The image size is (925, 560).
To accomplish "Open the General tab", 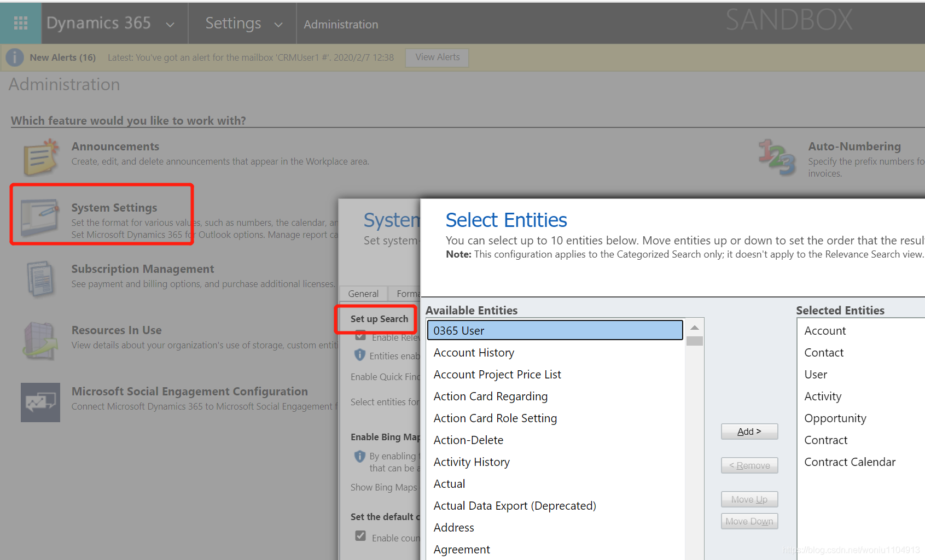I will pyautogui.click(x=363, y=294).
